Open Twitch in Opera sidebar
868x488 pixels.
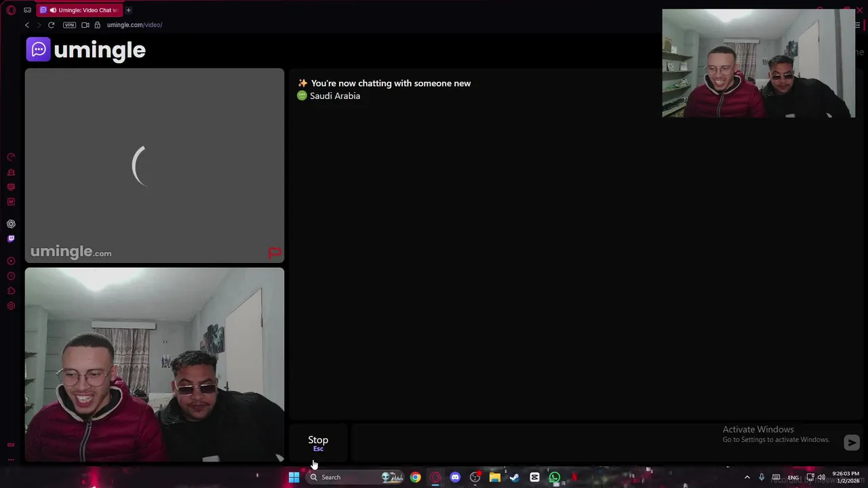tap(11, 239)
